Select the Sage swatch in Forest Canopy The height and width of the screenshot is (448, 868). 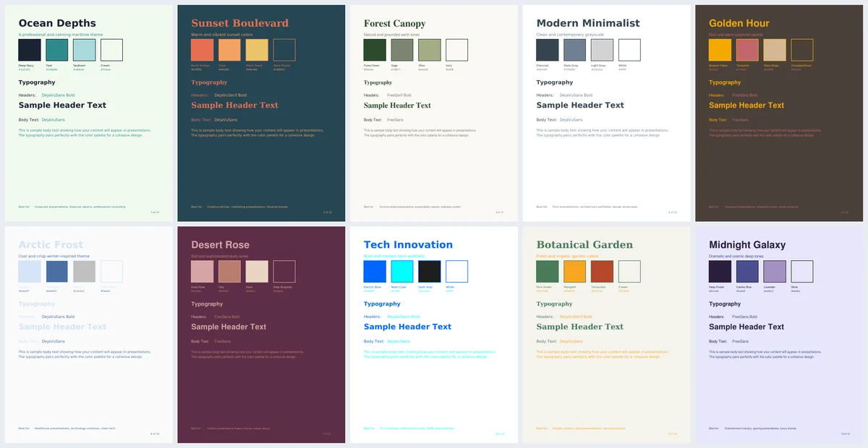pyautogui.click(x=402, y=50)
